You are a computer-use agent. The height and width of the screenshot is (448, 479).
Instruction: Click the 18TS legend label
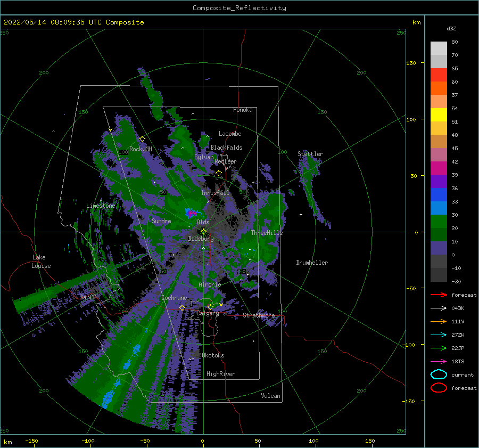[x=458, y=362]
